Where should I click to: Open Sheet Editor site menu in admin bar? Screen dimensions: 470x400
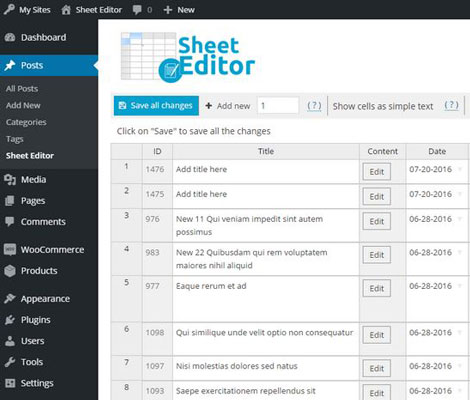[x=92, y=10]
